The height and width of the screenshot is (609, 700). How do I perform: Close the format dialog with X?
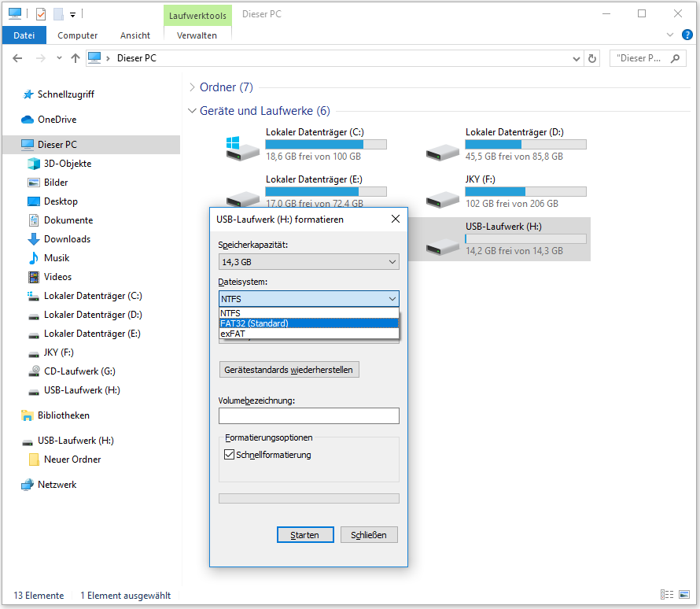coord(395,219)
